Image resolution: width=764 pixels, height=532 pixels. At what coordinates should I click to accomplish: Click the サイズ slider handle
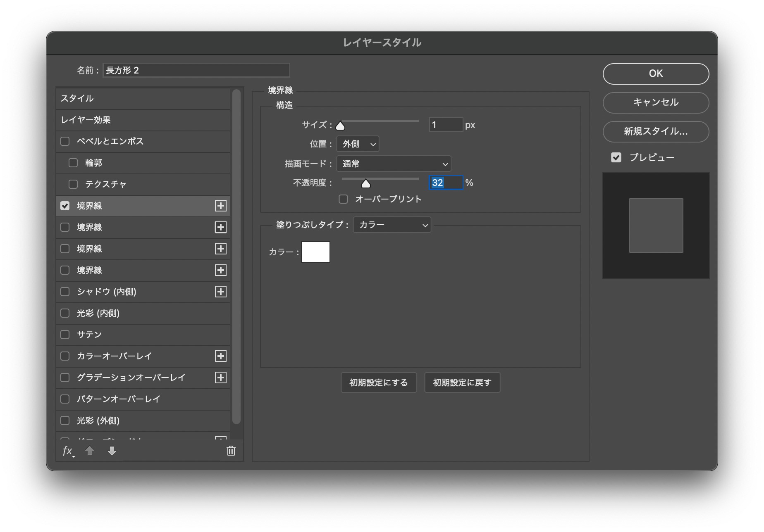click(x=340, y=126)
